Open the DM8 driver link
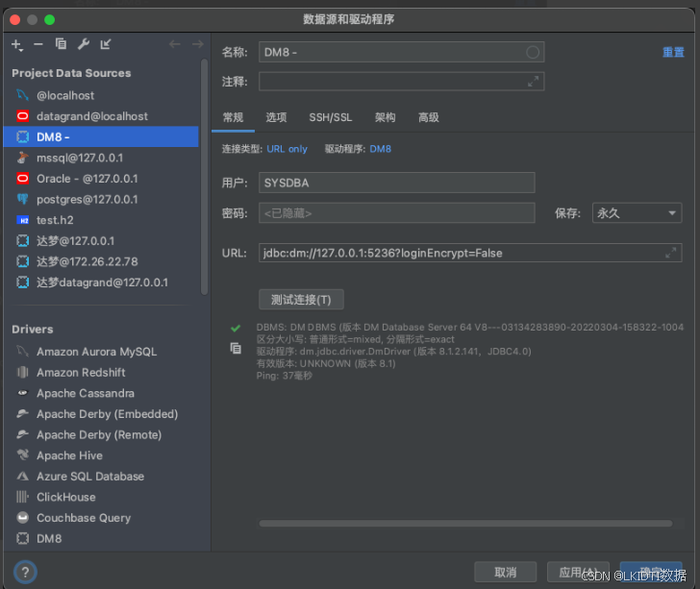700x589 pixels. (x=380, y=149)
